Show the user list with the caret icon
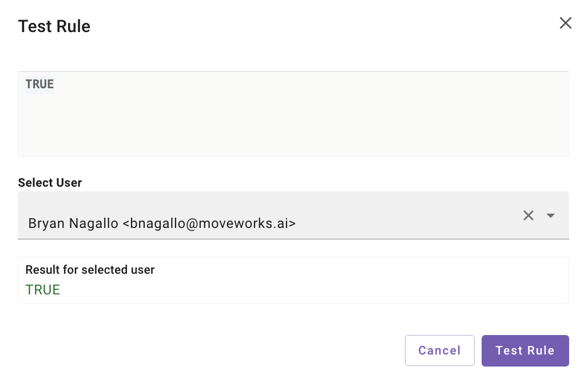 550,215
